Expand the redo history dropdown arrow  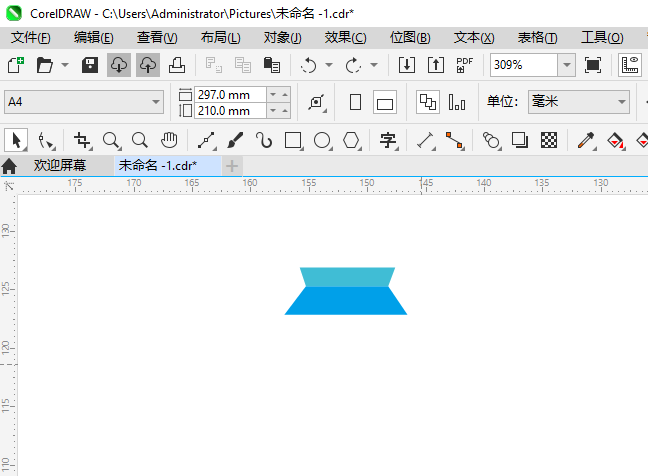(x=374, y=65)
